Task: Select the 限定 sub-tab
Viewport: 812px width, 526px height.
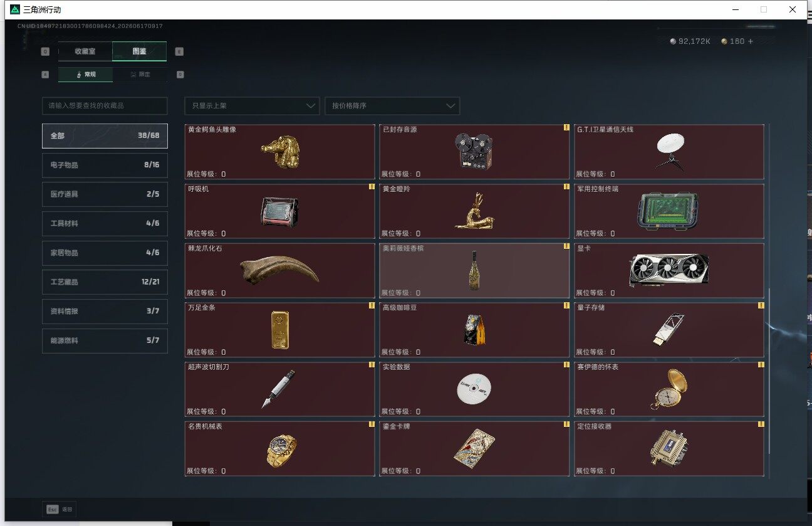Action: pyautogui.click(x=140, y=75)
